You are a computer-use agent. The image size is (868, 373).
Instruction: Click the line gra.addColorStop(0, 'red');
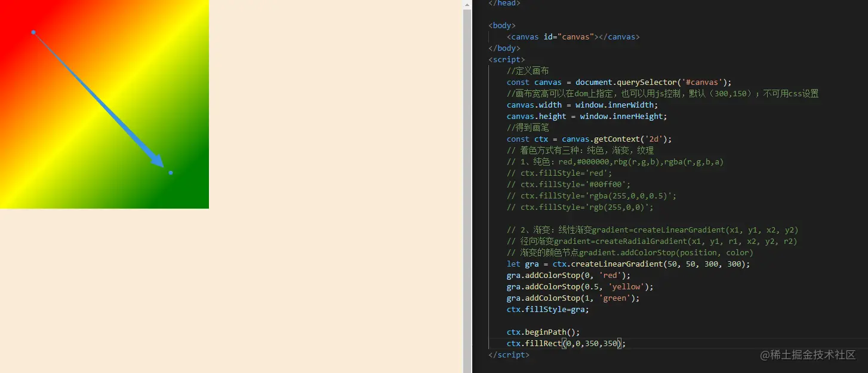click(x=569, y=276)
